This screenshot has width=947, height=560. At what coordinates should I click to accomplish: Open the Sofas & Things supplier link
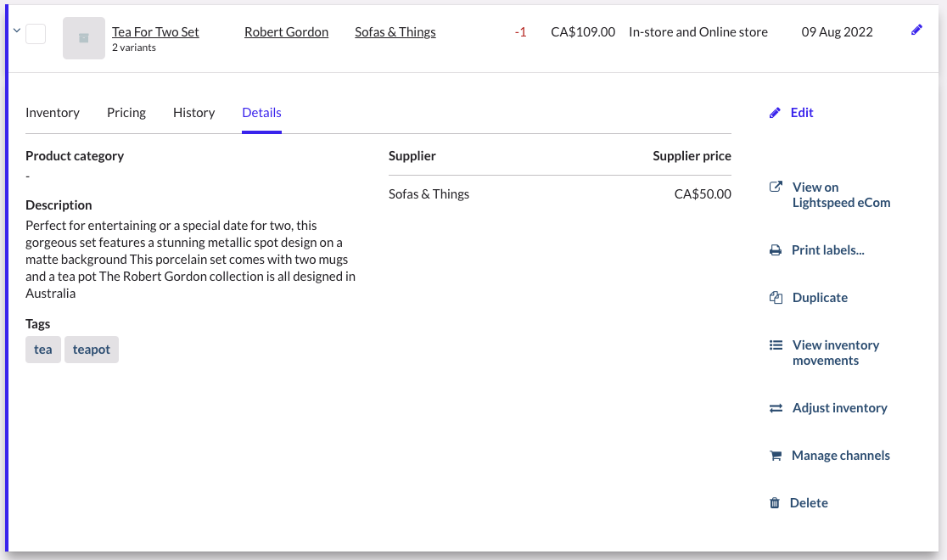(x=395, y=32)
